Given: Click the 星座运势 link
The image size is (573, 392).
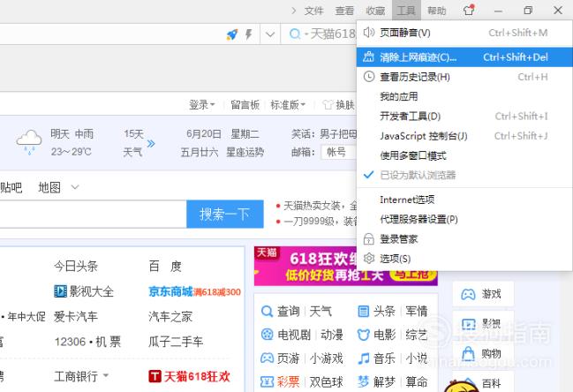Looking at the screenshot, I should 245,152.
